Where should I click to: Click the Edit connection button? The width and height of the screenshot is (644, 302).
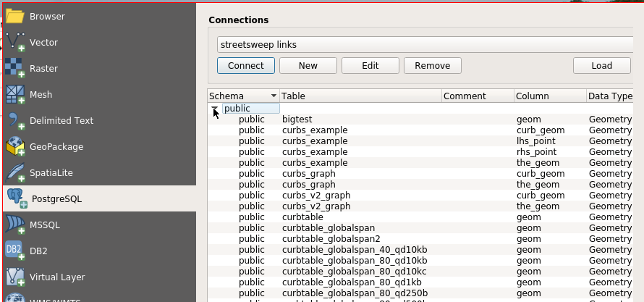[x=370, y=66]
